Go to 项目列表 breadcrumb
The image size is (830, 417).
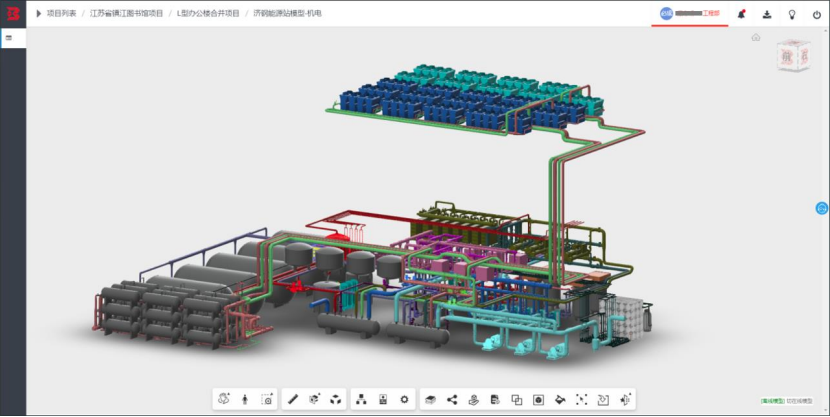tap(61, 14)
